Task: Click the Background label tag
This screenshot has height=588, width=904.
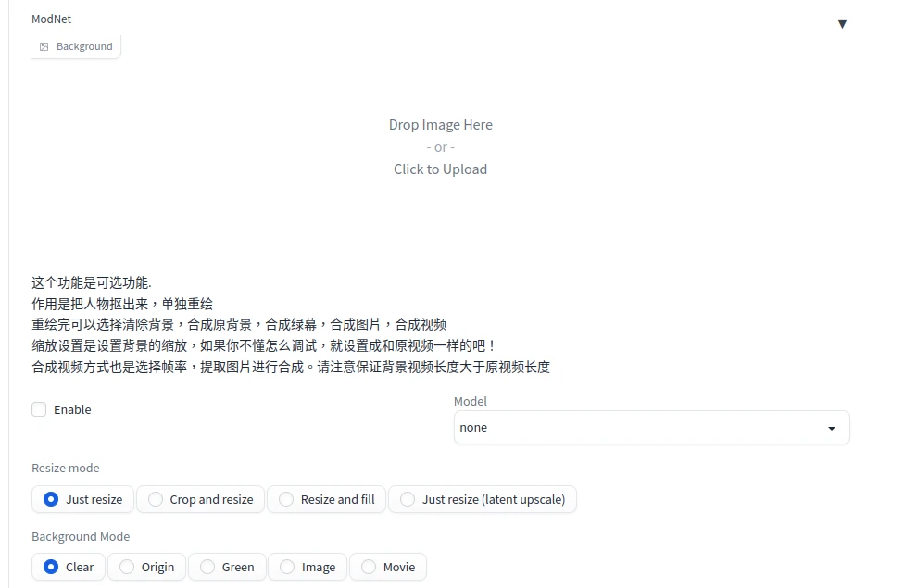Action: point(83,46)
